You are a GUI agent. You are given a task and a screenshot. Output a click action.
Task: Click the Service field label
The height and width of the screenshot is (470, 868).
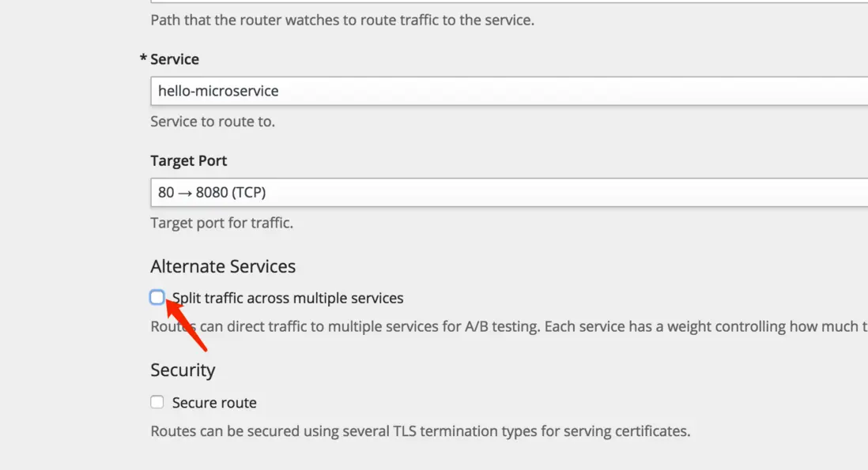tap(175, 59)
